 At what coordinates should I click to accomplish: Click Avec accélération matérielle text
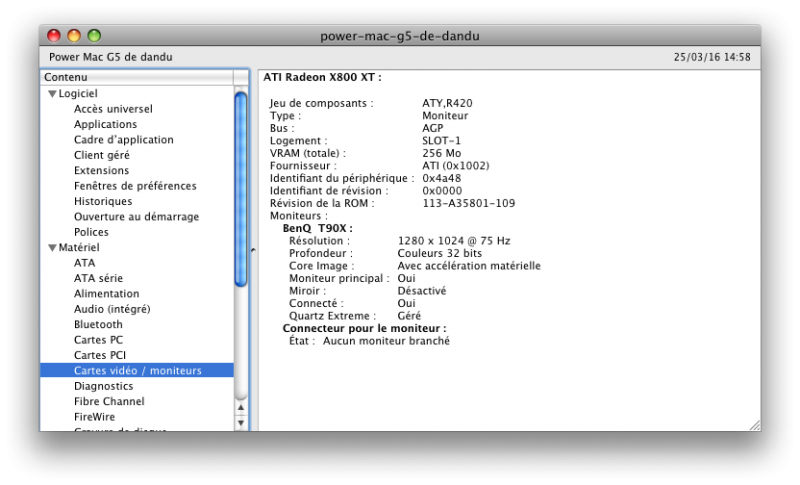pyautogui.click(x=469, y=266)
